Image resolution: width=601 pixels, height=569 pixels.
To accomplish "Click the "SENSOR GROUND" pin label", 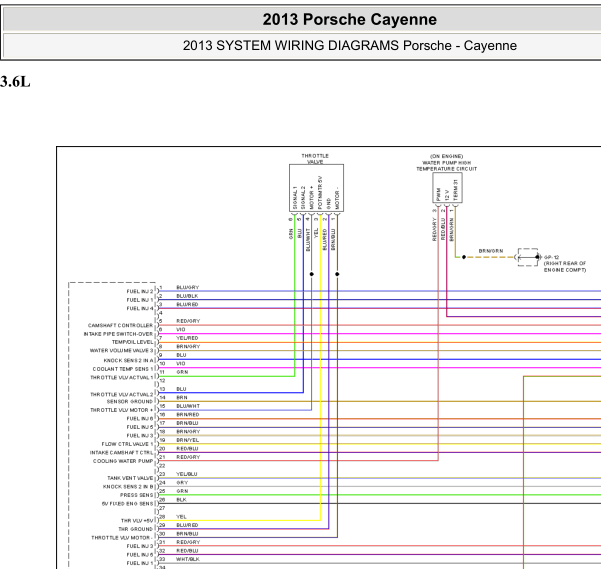I will [x=130, y=402].
